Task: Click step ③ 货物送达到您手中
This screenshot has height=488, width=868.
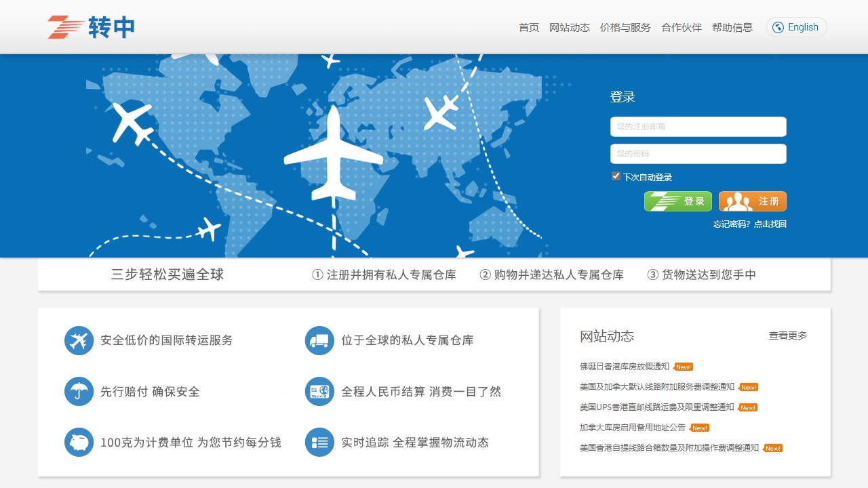Action: (x=701, y=274)
